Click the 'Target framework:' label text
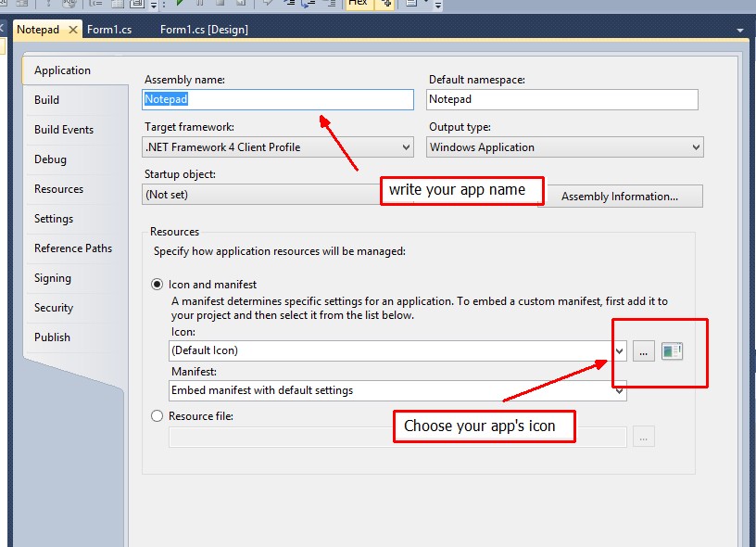 pyautogui.click(x=189, y=127)
